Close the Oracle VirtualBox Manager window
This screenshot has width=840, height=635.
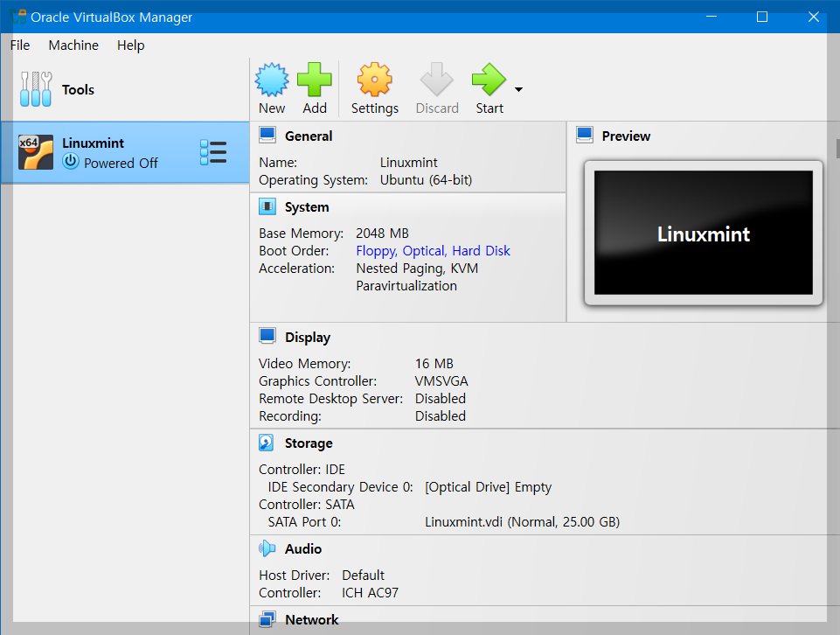(x=813, y=17)
